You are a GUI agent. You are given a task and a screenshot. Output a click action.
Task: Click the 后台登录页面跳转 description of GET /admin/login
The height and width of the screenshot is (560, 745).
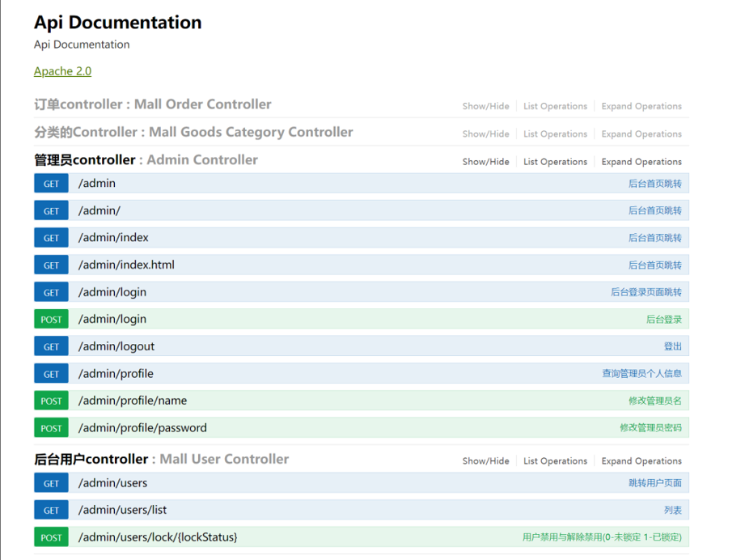pos(646,292)
